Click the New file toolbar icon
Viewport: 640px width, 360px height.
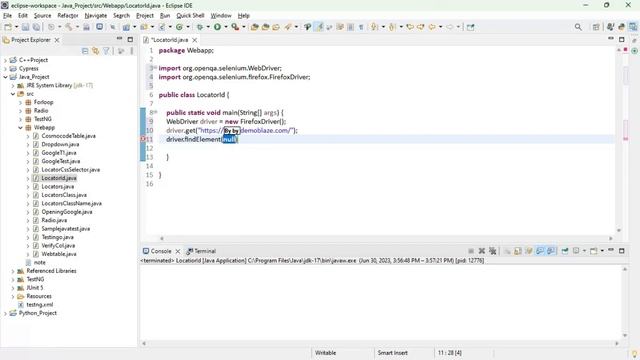click(8, 27)
